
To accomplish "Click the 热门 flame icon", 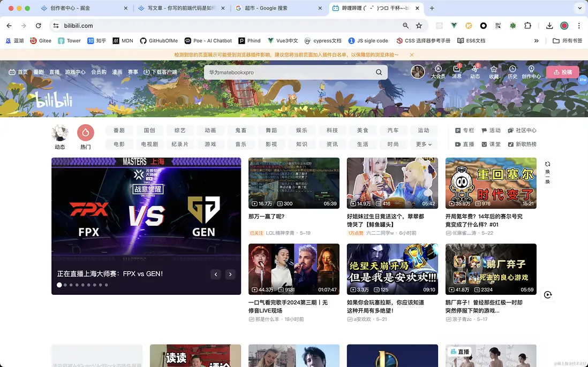I will click(x=86, y=133).
